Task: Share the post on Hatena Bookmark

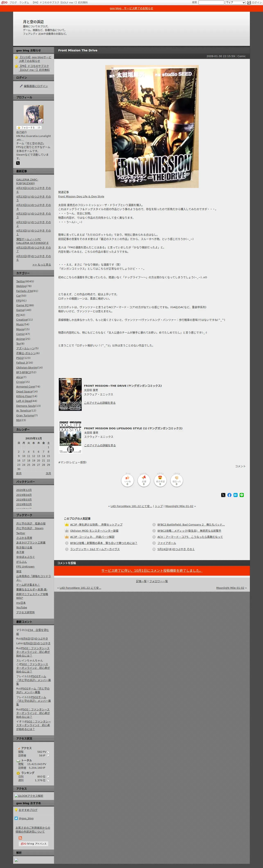Action: [235, 495]
